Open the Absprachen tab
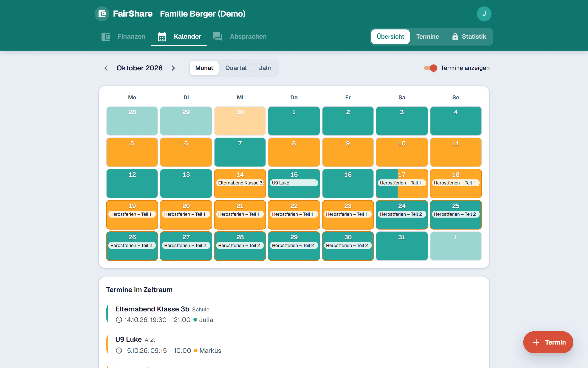The image size is (588, 368). pos(240,37)
